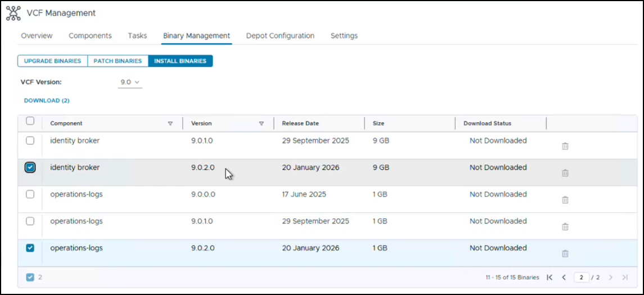Sort by Download Status column header
This screenshot has height=295, width=644.
(x=488, y=123)
